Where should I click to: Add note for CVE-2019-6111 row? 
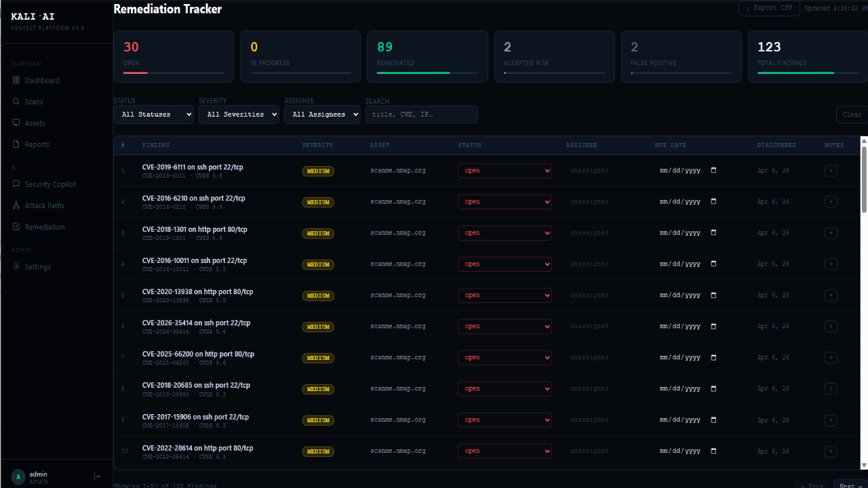click(x=831, y=171)
